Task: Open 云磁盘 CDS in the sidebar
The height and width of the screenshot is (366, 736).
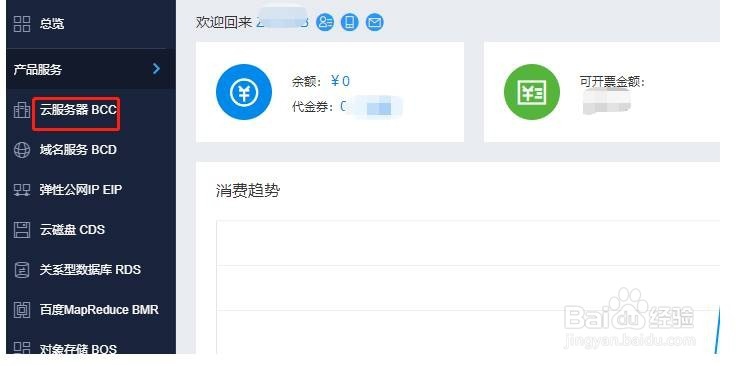Action: click(72, 230)
